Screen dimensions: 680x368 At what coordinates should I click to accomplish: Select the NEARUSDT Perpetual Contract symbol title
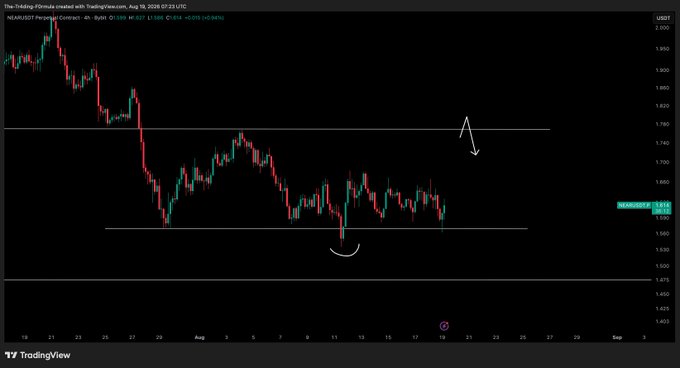click(x=43, y=18)
